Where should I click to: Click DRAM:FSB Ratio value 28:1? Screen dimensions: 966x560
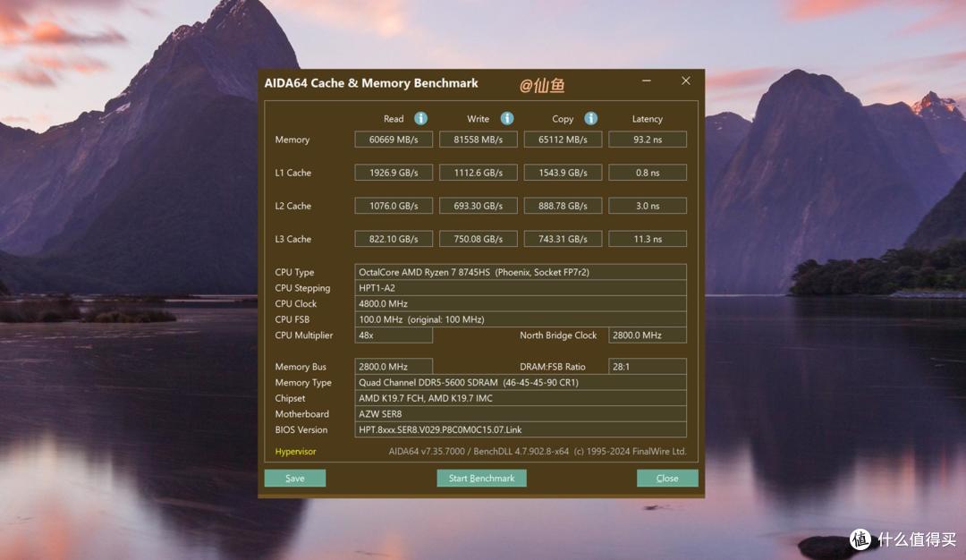point(648,367)
